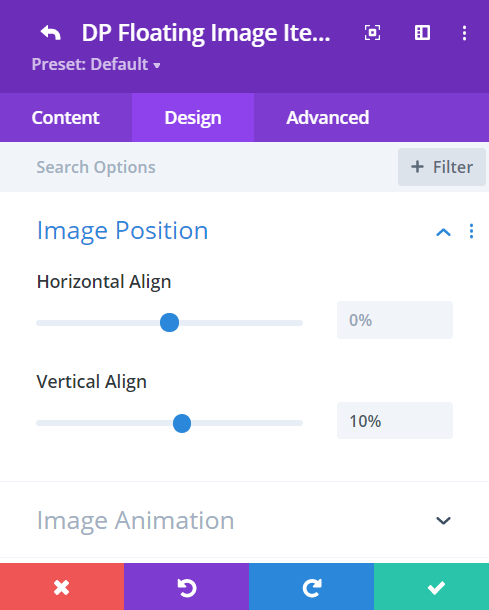Click the expand modal fullscreen icon
The width and height of the screenshot is (489, 610).
click(372, 33)
